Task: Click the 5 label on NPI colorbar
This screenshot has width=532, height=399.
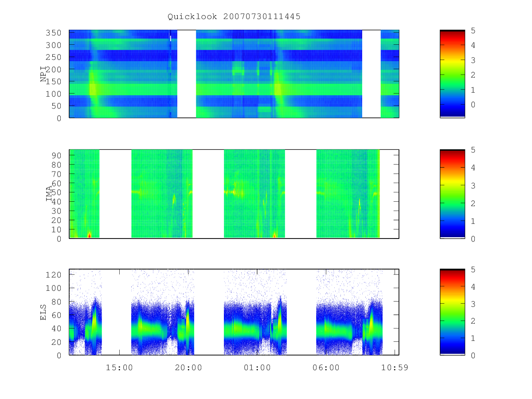Action: pos(473,31)
